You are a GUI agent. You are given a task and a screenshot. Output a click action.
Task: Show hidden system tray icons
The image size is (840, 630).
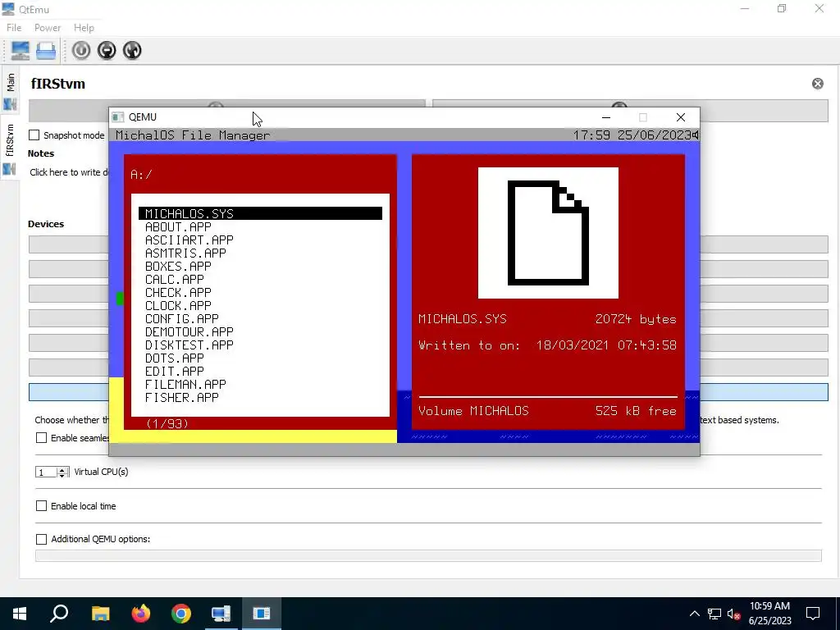click(694, 614)
